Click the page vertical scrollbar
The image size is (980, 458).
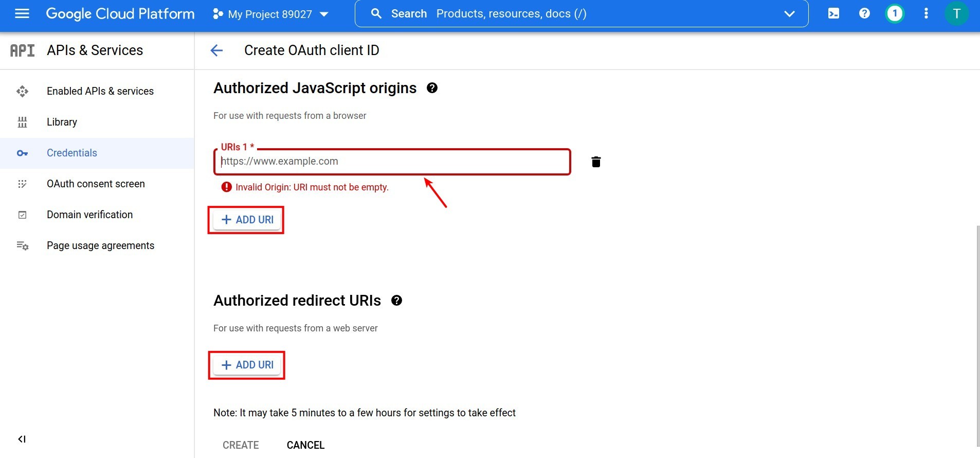coord(977,336)
